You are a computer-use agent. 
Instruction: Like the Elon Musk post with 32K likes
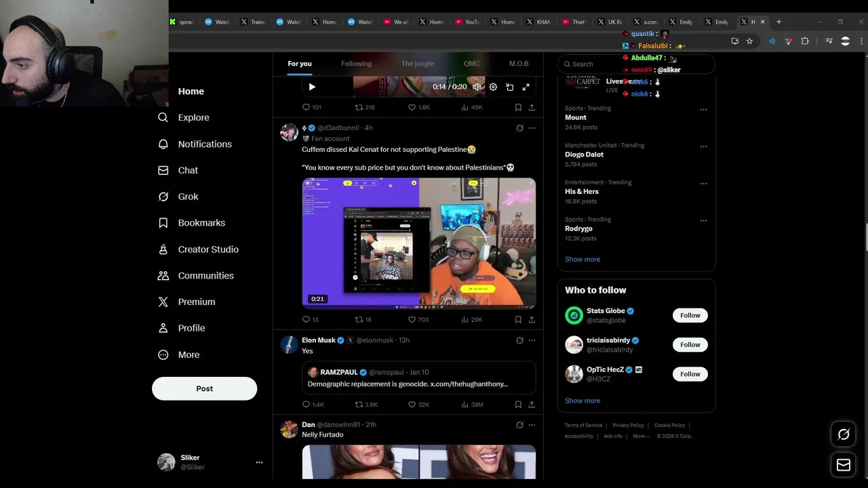pos(418,404)
